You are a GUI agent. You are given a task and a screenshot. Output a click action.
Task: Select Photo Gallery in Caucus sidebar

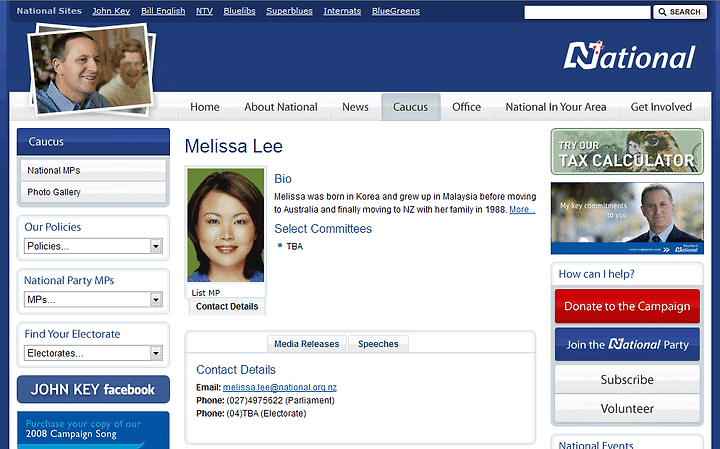coord(93,192)
